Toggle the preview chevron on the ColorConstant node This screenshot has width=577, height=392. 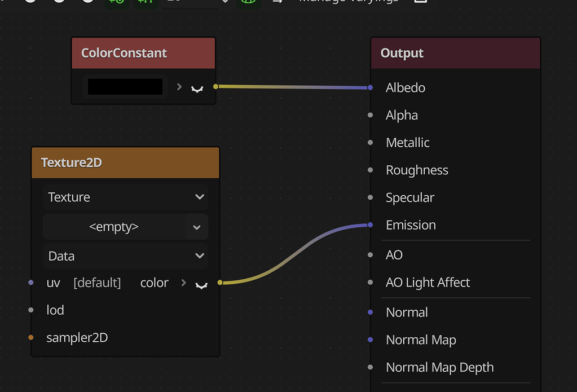tap(197, 86)
